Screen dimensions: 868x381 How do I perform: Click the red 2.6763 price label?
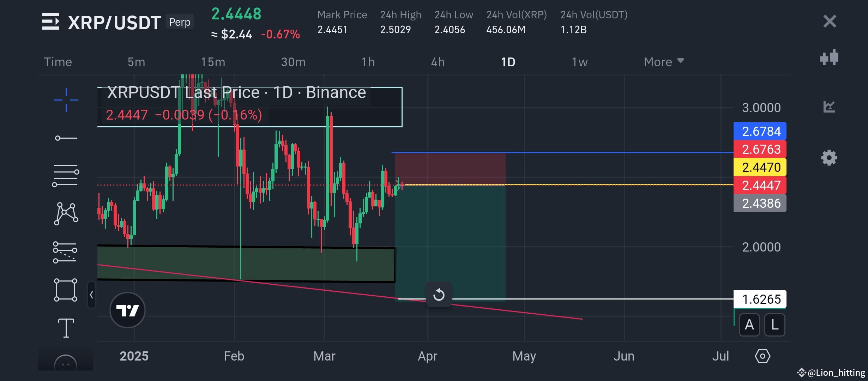[760, 149]
